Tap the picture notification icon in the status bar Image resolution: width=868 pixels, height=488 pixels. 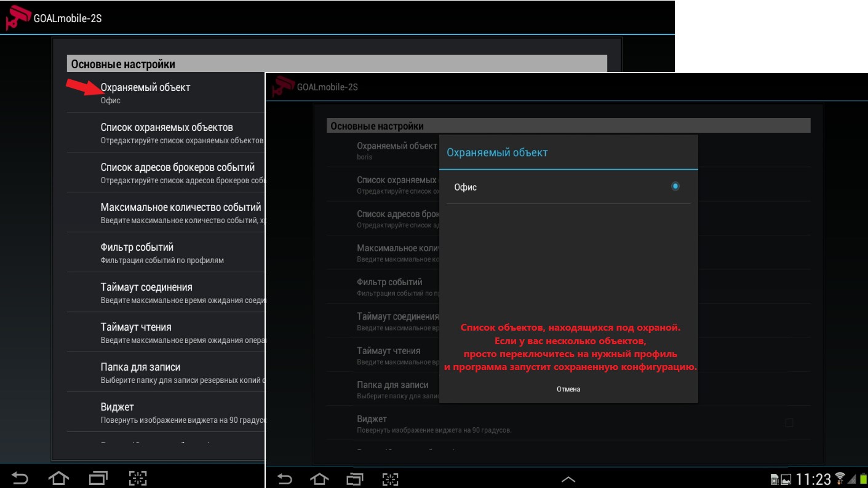(x=786, y=479)
